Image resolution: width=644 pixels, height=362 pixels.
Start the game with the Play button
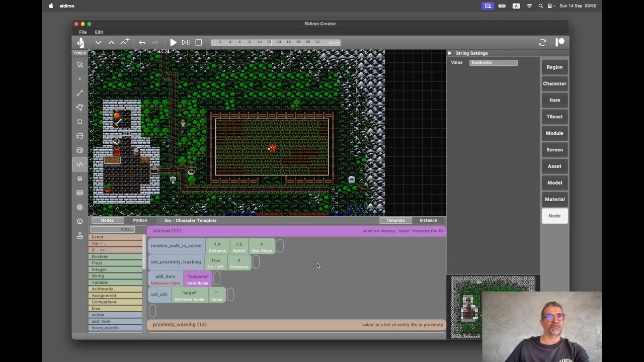click(173, 43)
